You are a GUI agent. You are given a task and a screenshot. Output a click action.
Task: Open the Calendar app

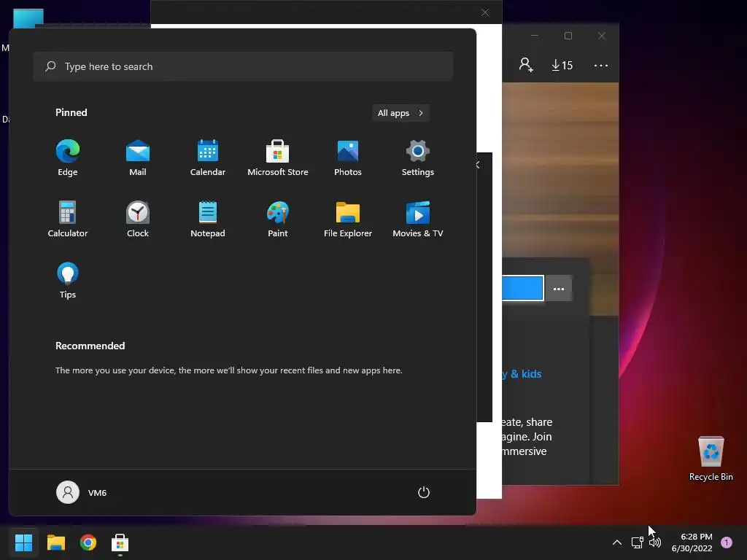tap(208, 158)
